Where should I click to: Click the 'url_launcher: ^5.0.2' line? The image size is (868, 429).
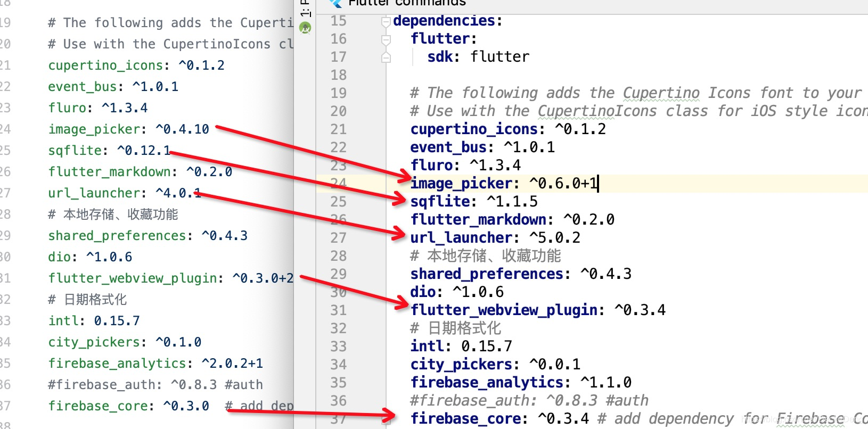[495, 238]
